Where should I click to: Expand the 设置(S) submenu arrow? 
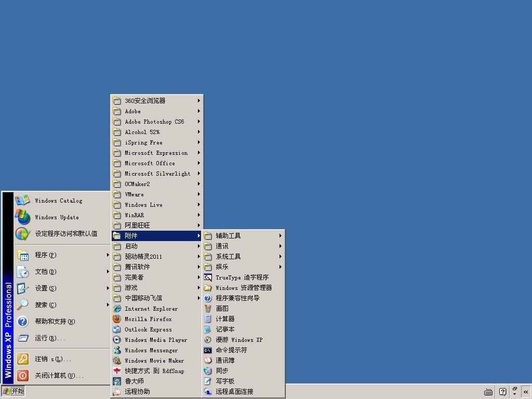click(x=108, y=288)
